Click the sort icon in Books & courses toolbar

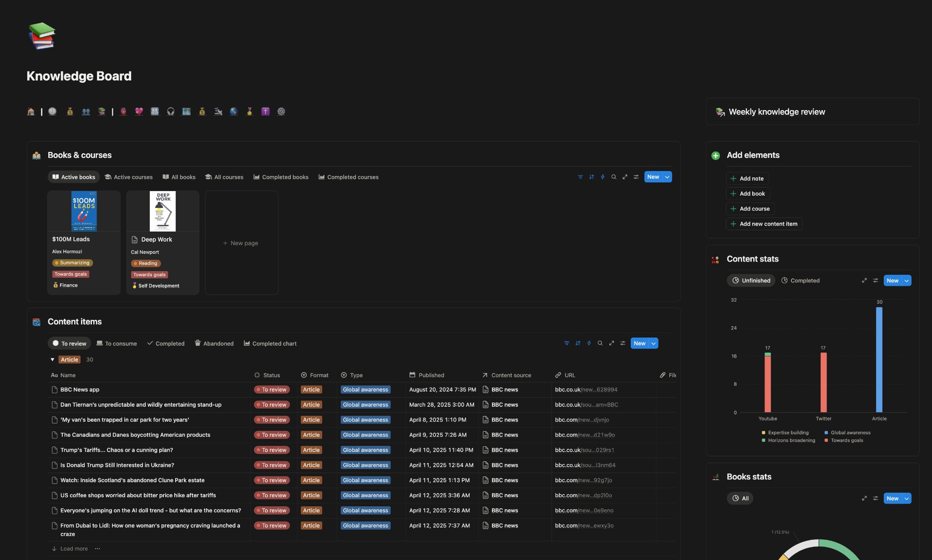pos(592,177)
